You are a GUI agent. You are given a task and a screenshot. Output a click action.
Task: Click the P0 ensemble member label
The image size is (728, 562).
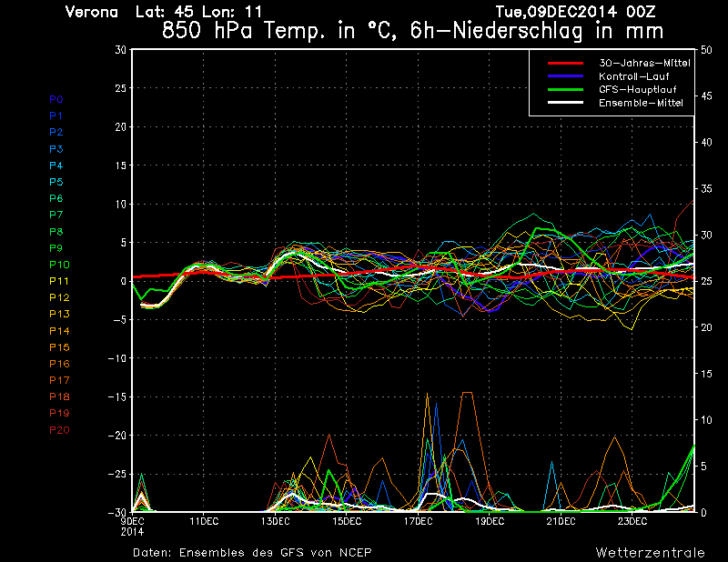56,99
